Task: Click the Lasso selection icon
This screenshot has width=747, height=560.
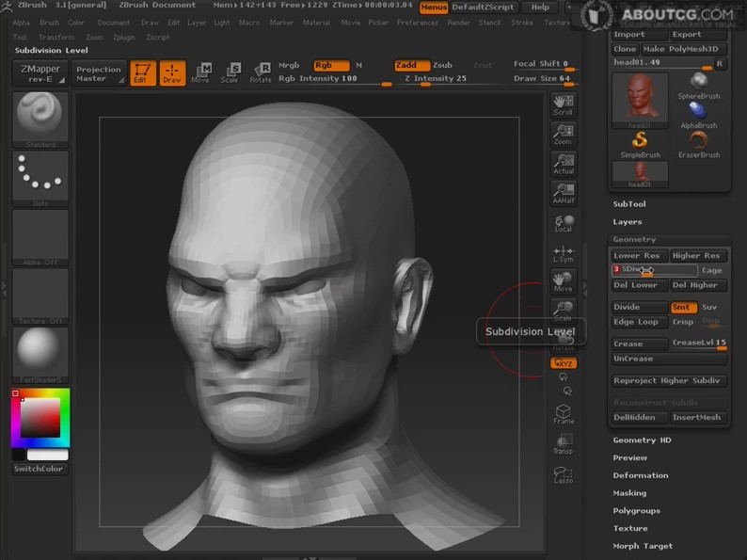Action: [x=564, y=474]
